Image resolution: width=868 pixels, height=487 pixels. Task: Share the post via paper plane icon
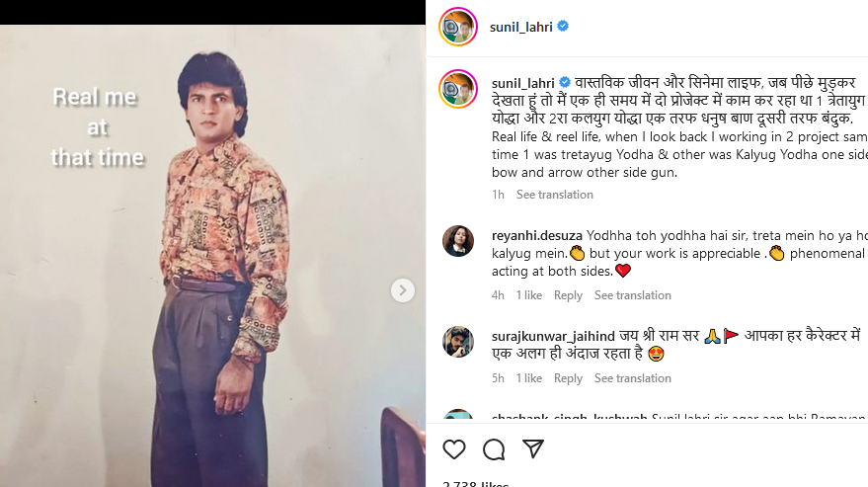click(x=533, y=449)
